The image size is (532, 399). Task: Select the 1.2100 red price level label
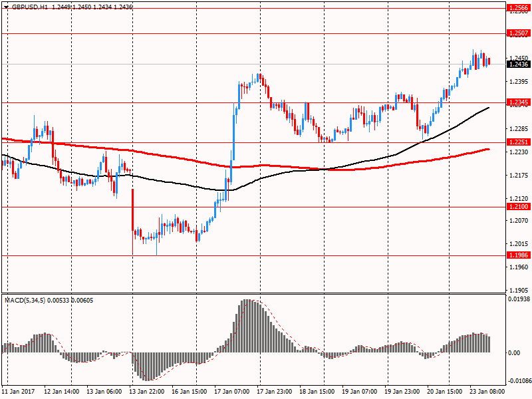[x=518, y=207]
